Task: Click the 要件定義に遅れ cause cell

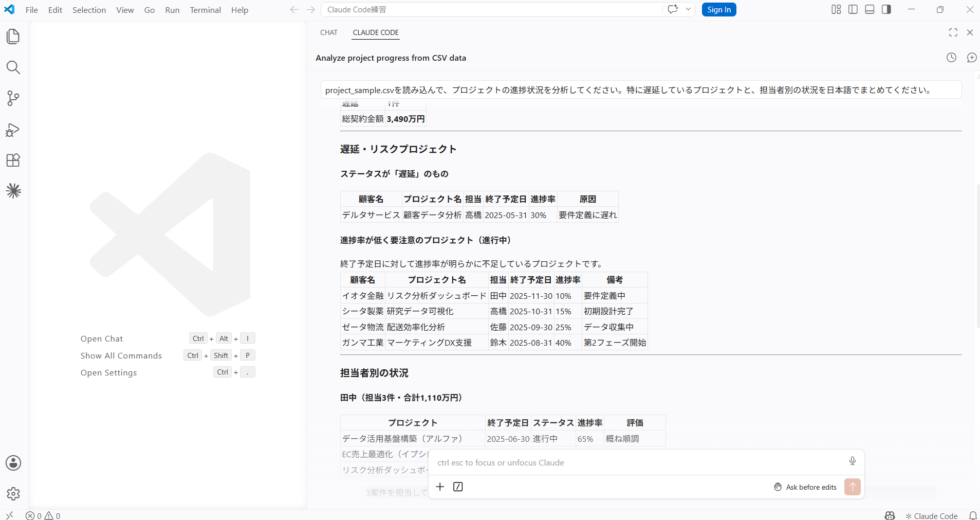Action: (587, 215)
